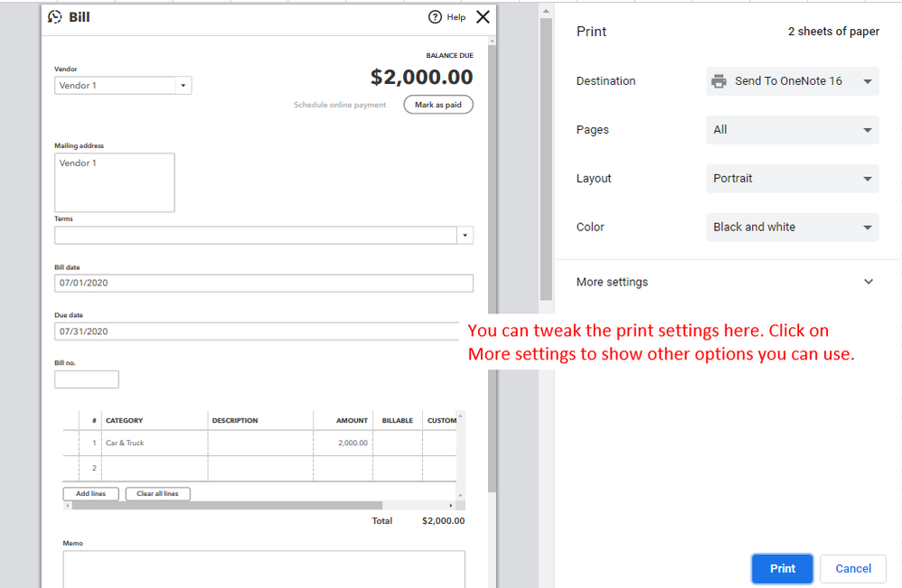Viewport: 902px width, 588px height.
Task: Open the Vendor dropdown arrow
Action: [183, 86]
